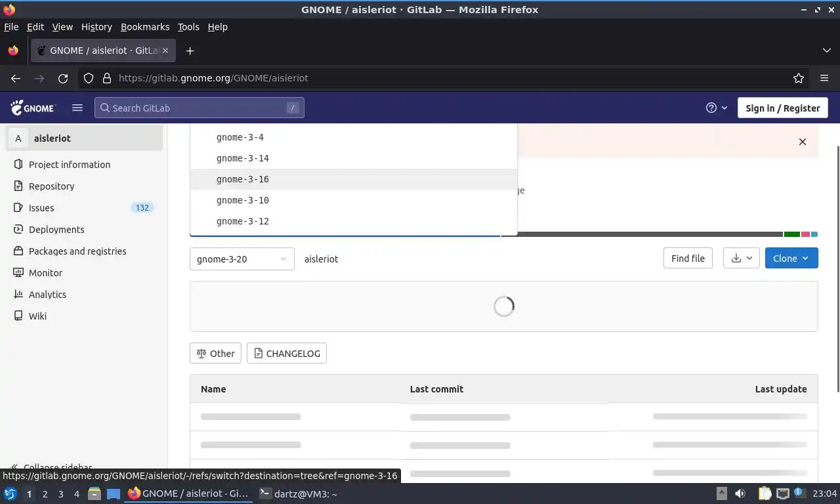840x504 pixels.
Task: List all tabs dropdown arrow
Action: 827,51
